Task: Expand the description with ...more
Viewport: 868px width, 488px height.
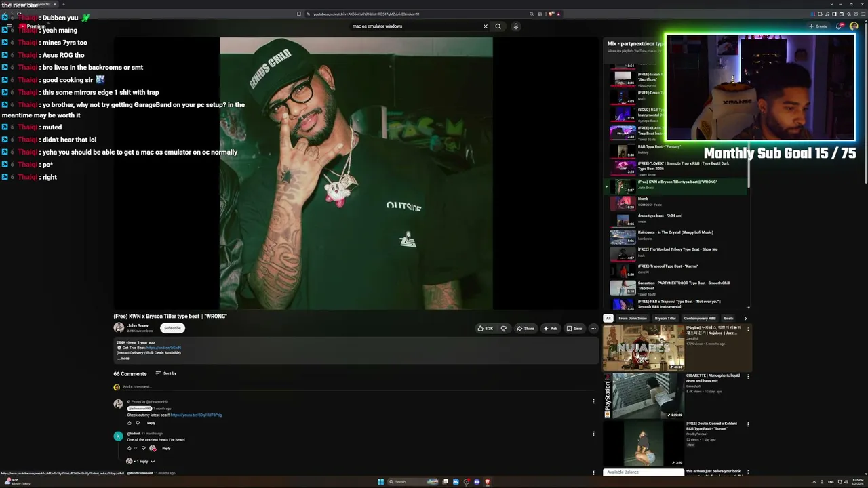Action: (x=123, y=358)
